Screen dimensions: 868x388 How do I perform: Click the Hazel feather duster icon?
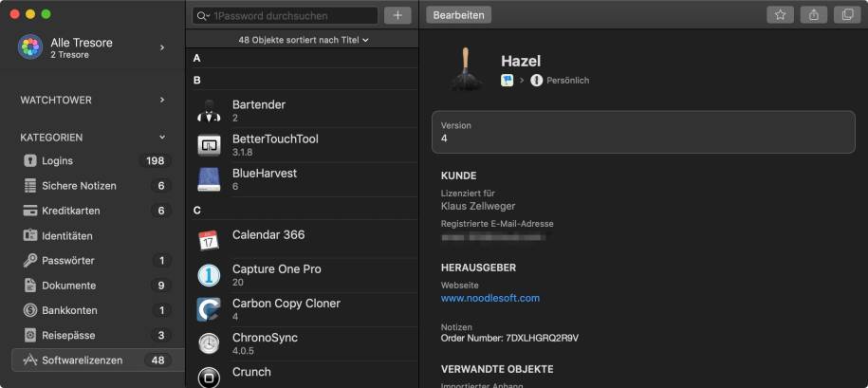[x=465, y=69]
